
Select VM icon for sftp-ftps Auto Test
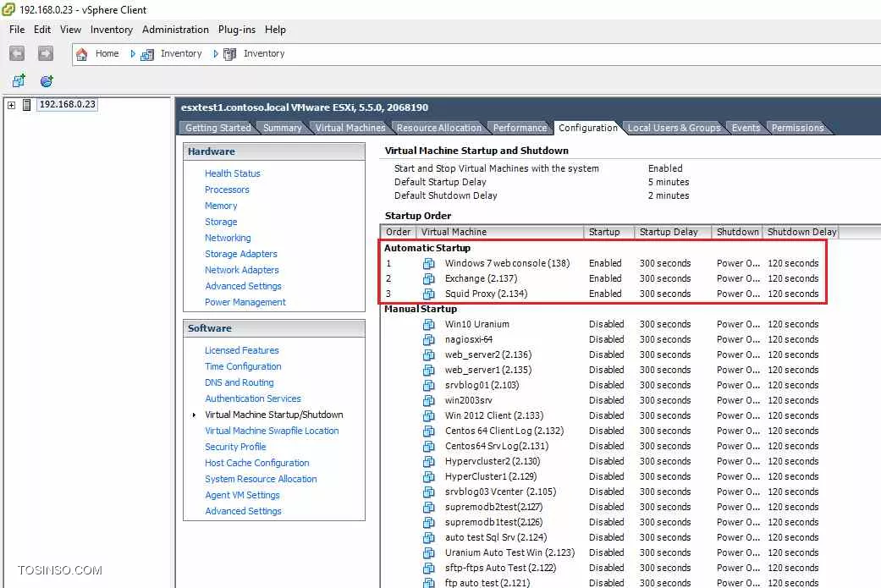(x=429, y=568)
